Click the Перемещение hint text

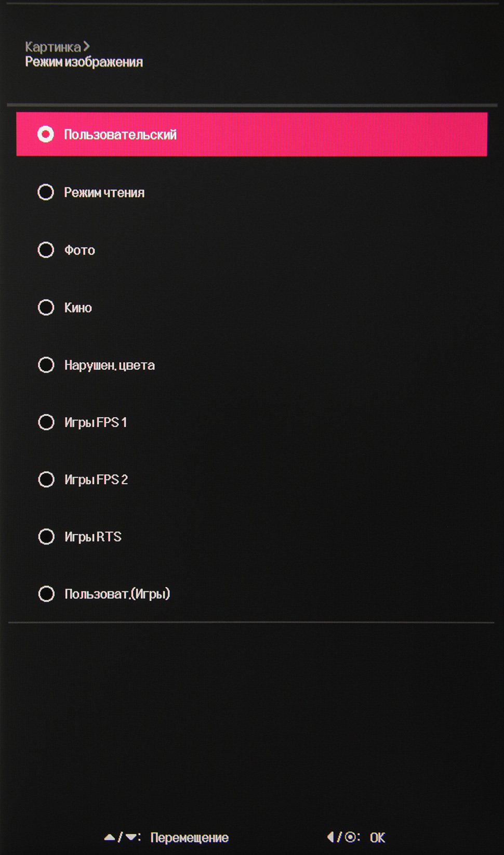[x=189, y=837]
